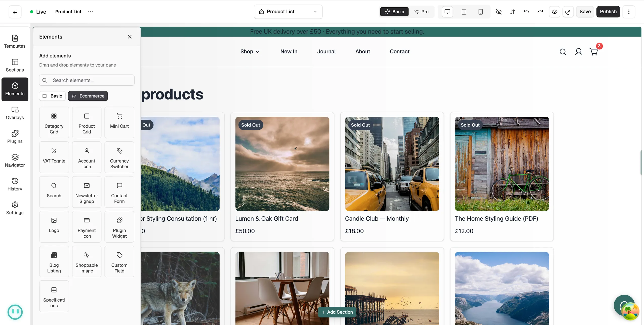Close the Elements panel
The height and width of the screenshot is (325, 644).
(x=130, y=37)
